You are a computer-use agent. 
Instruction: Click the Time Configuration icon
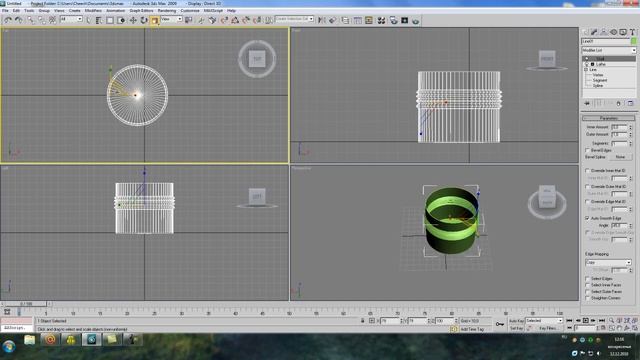pyautogui.click(x=603, y=328)
